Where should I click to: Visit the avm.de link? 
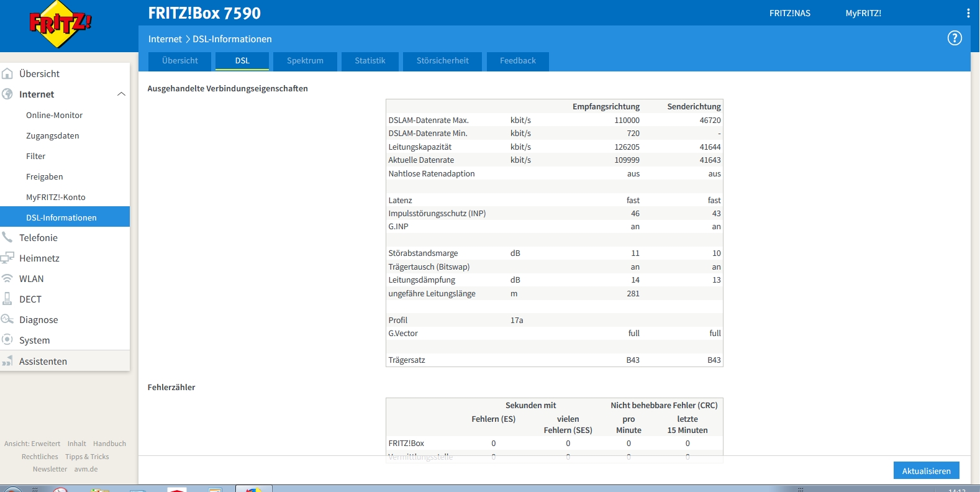click(x=86, y=469)
